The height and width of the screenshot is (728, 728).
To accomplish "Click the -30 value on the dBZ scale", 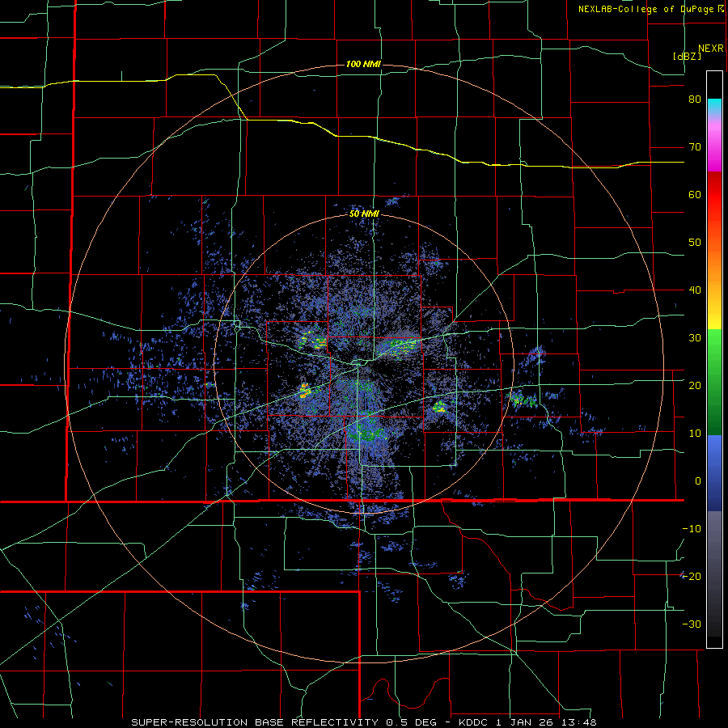I will 692,624.
